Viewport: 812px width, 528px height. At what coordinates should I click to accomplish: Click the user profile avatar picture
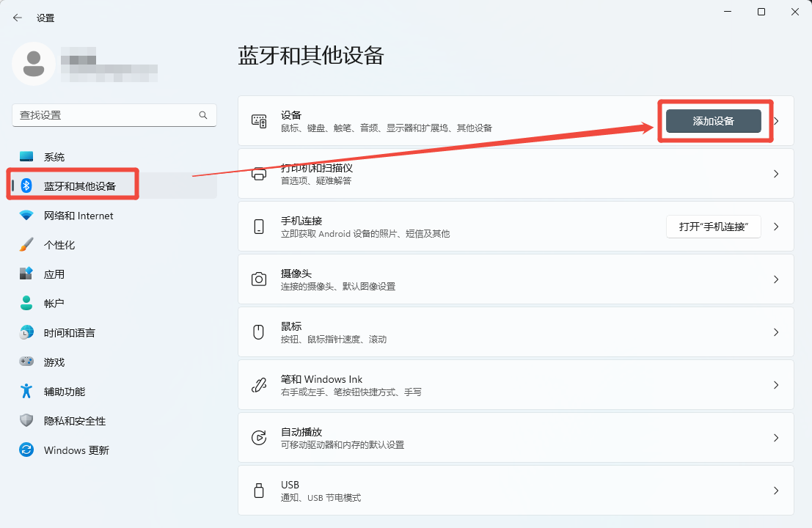pyautogui.click(x=34, y=64)
